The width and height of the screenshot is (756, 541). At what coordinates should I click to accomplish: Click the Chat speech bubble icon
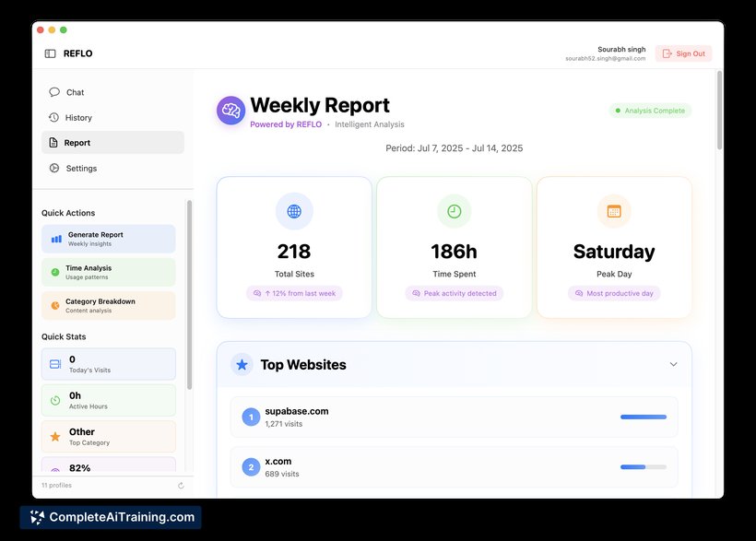tap(54, 92)
